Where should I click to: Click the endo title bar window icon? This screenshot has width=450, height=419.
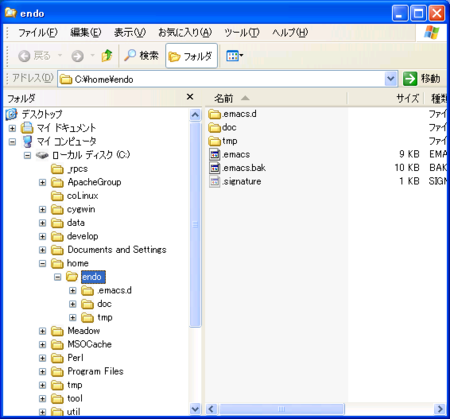(x=11, y=13)
